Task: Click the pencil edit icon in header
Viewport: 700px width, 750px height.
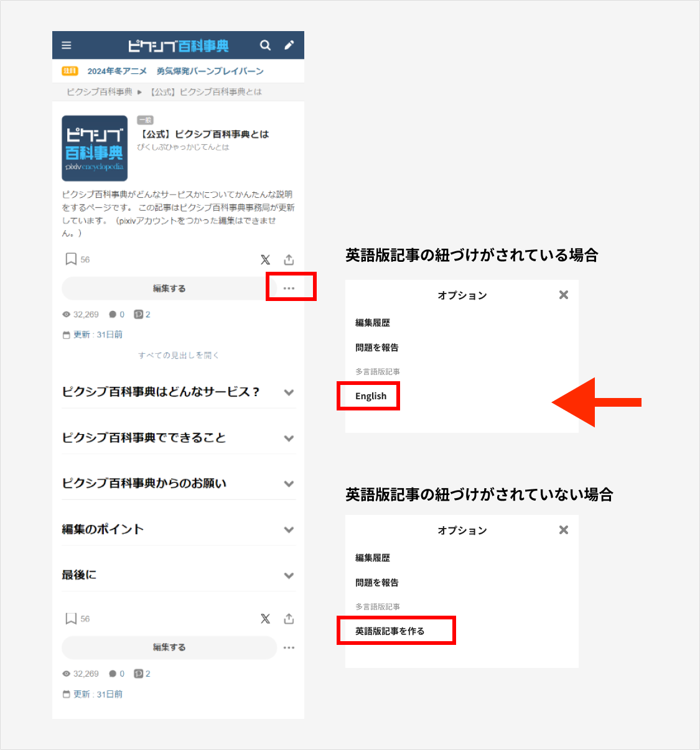Action: [289, 45]
